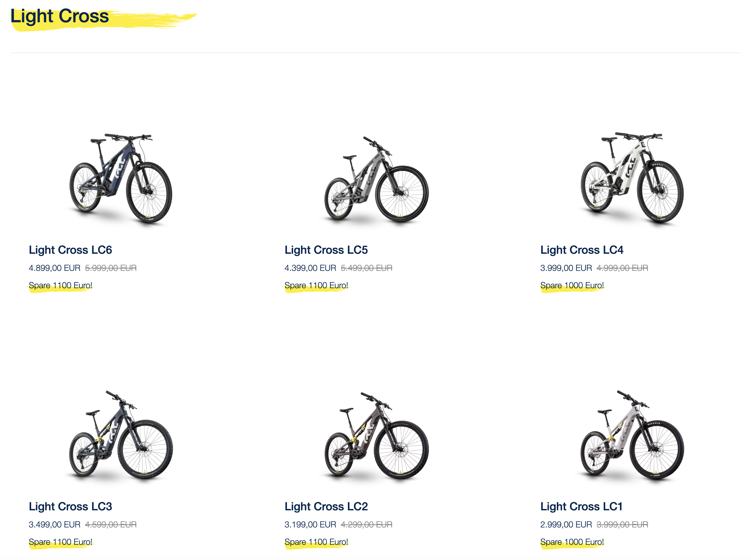
Task: Open the white Light Cross LC4 bike image
Action: (x=632, y=178)
